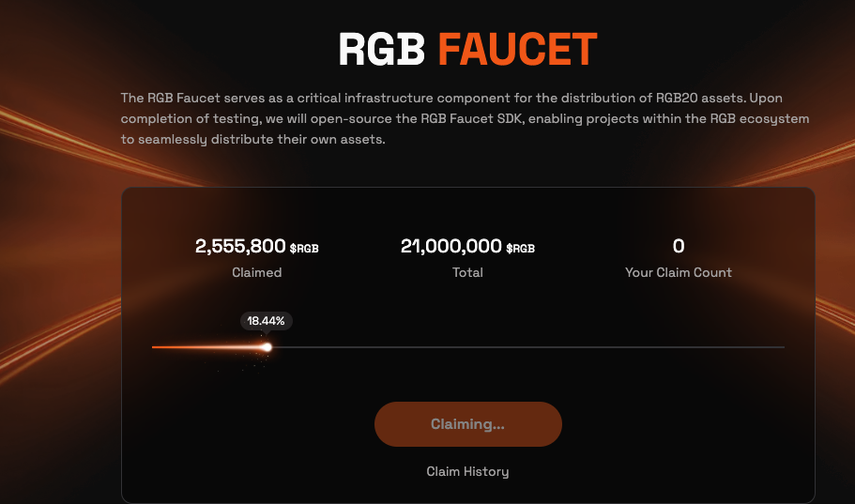This screenshot has width=855, height=504.
Task: Click the Claimed label
Action: [257, 272]
